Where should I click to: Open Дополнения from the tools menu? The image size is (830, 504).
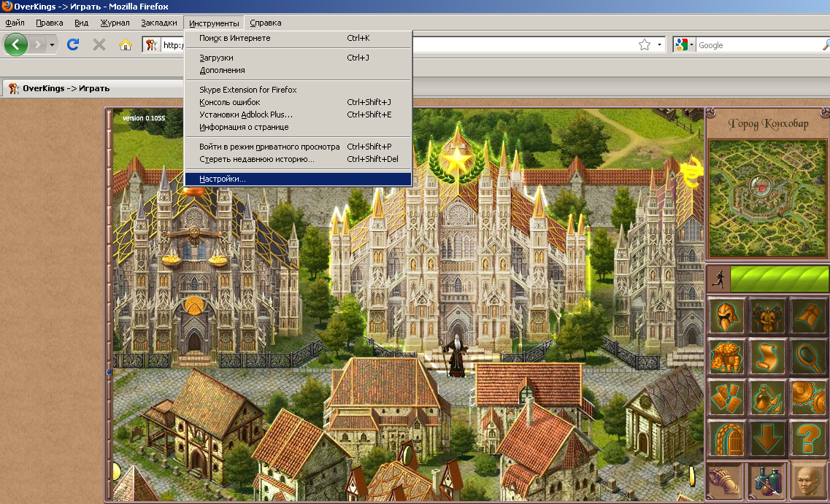tap(299, 70)
